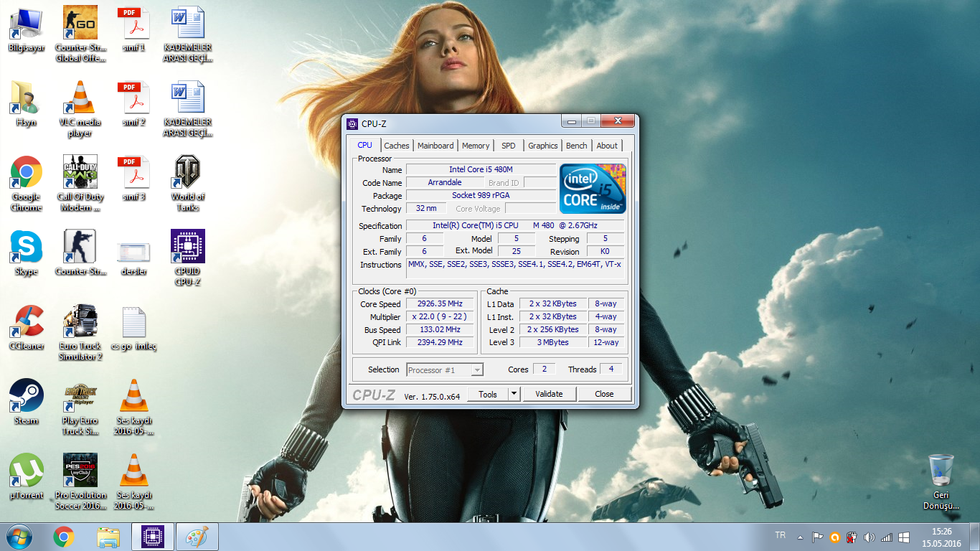Click the Show desktop strip
The image size is (980, 551).
click(x=975, y=537)
